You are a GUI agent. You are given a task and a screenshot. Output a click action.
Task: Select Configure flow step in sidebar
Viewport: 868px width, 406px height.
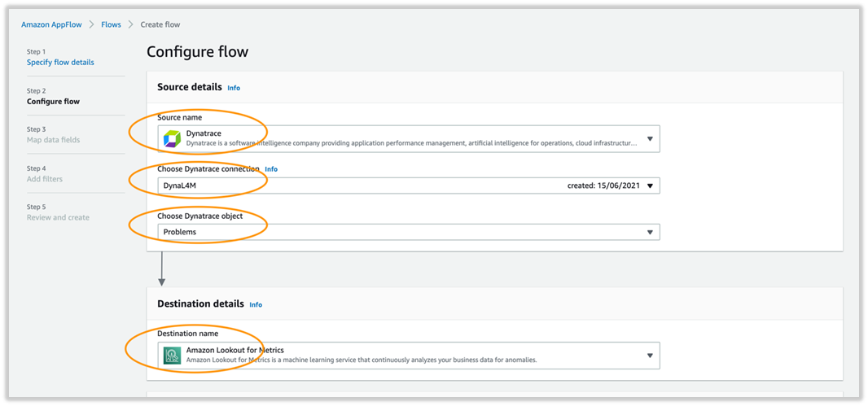[53, 102]
